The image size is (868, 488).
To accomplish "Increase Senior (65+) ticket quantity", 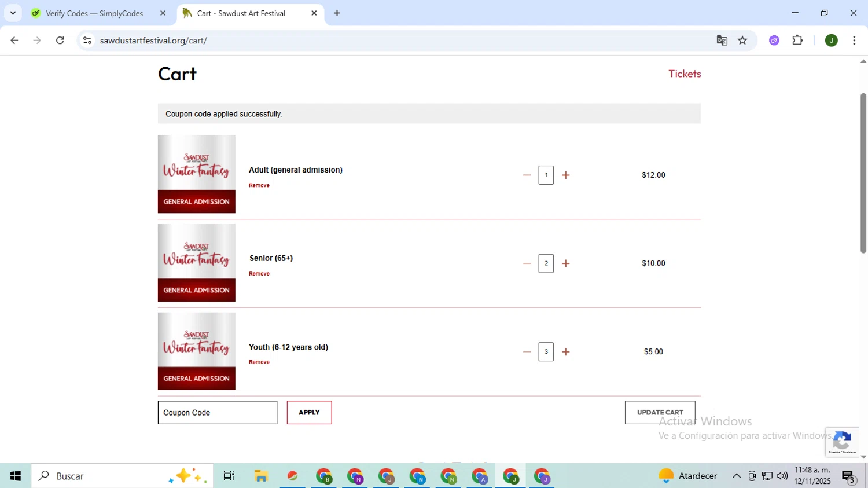I will pyautogui.click(x=566, y=263).
